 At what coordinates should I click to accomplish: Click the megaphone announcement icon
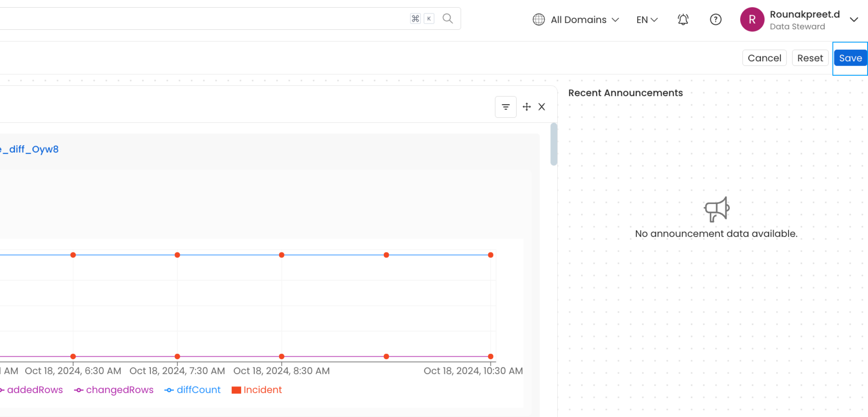(x=717, y=209)
